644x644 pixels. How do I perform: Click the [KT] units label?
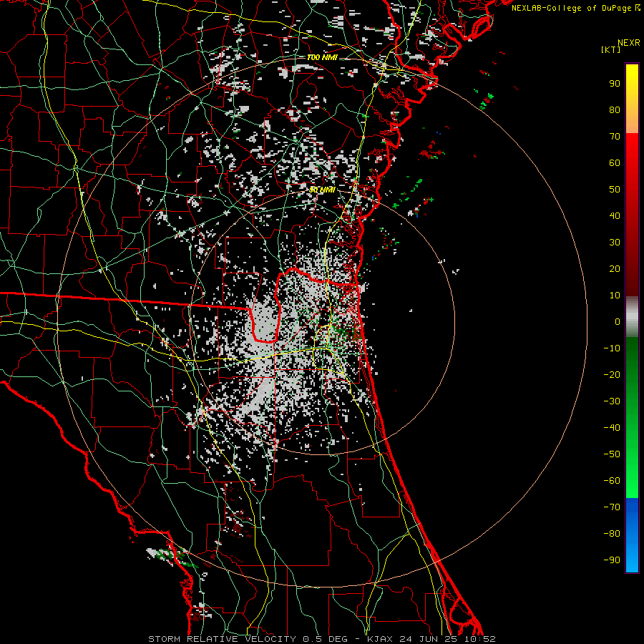click(x=611, y=49)
